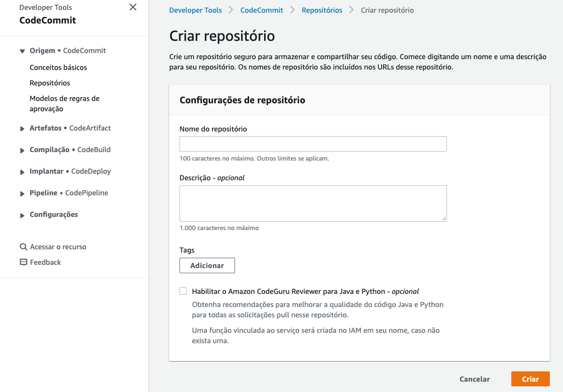This screenshot has width=563, height=392.
Task: Click the Cancelar button
Action: coord(475,379)
